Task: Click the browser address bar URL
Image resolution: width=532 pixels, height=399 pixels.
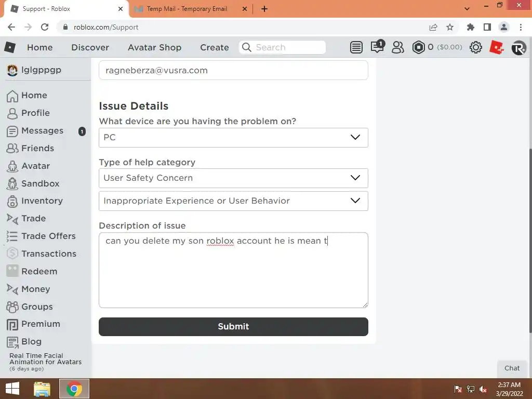Action: pyautogui.click(x=106, y=27)
